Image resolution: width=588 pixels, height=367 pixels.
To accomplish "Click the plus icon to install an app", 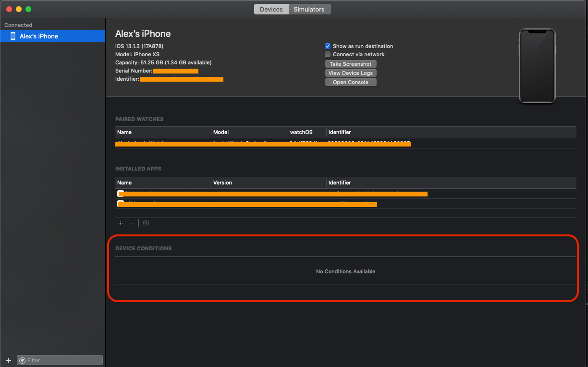I will pyautogui.click(x=121, y=223).
